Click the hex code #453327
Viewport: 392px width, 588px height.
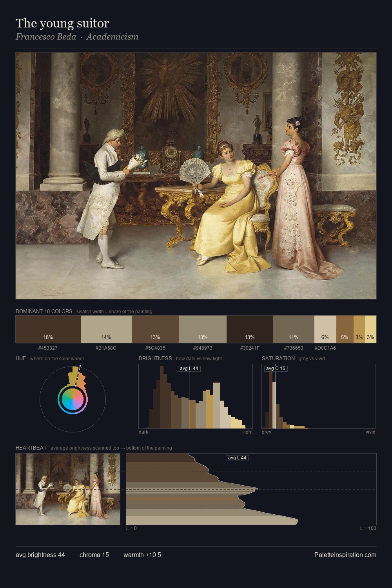(x=48, y=348)
